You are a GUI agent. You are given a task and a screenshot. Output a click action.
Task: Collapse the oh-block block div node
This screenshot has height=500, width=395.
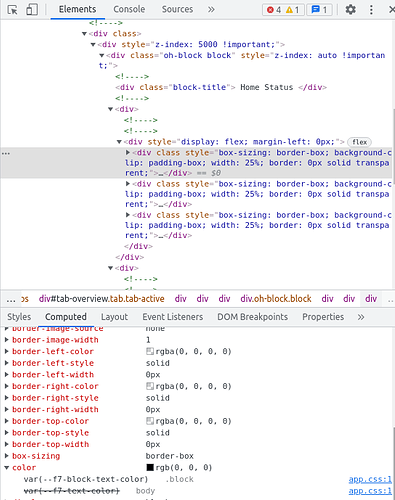tap(102, 55)
